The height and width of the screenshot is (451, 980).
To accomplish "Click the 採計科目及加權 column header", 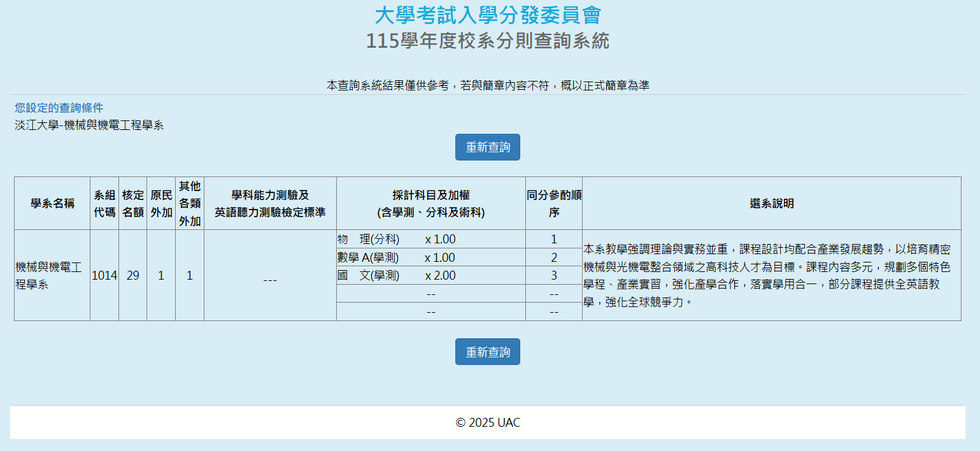I will pos(430,204).
